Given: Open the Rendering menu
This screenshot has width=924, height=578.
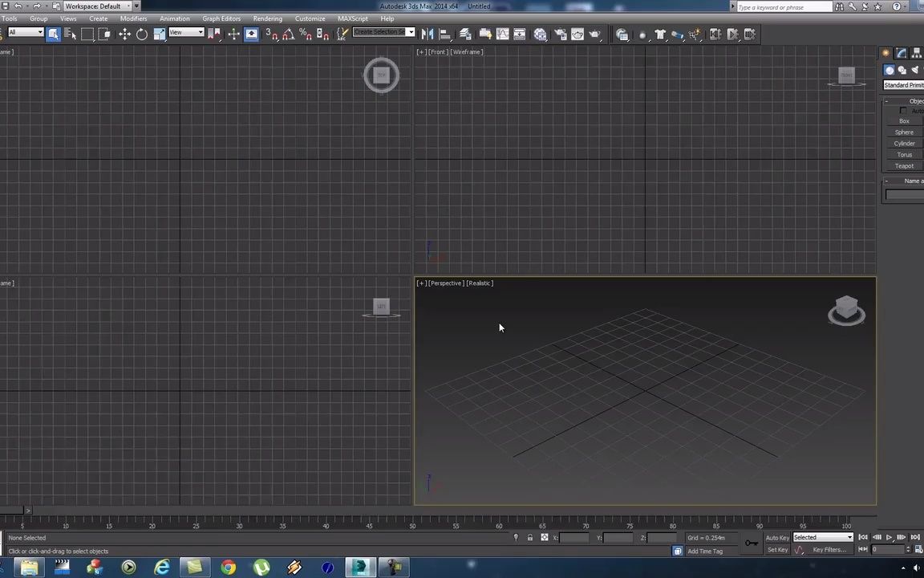Looking at the screenshot, I should coord(268,18).
